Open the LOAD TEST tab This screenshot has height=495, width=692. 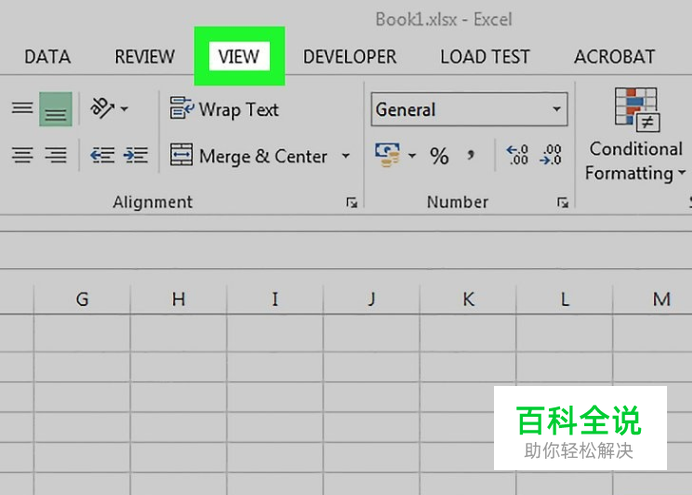[x=485, y=57]
